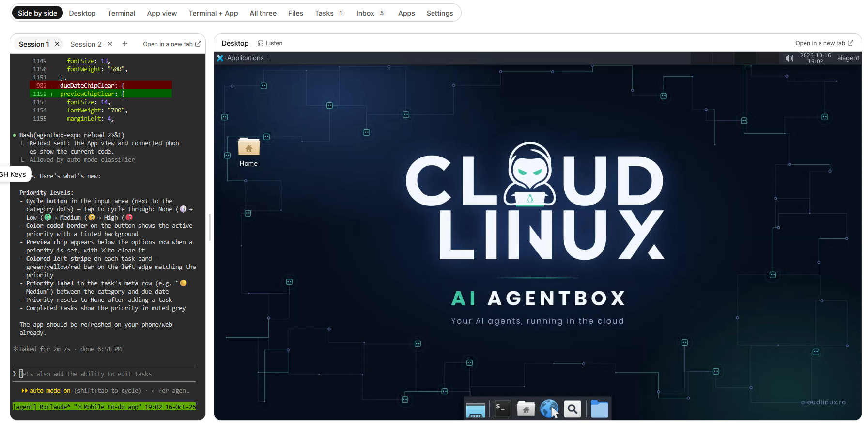Open the desktop in a new tab
Viewport: 868px width, 425px height.
pyautogui.click(x=824, y=43)
